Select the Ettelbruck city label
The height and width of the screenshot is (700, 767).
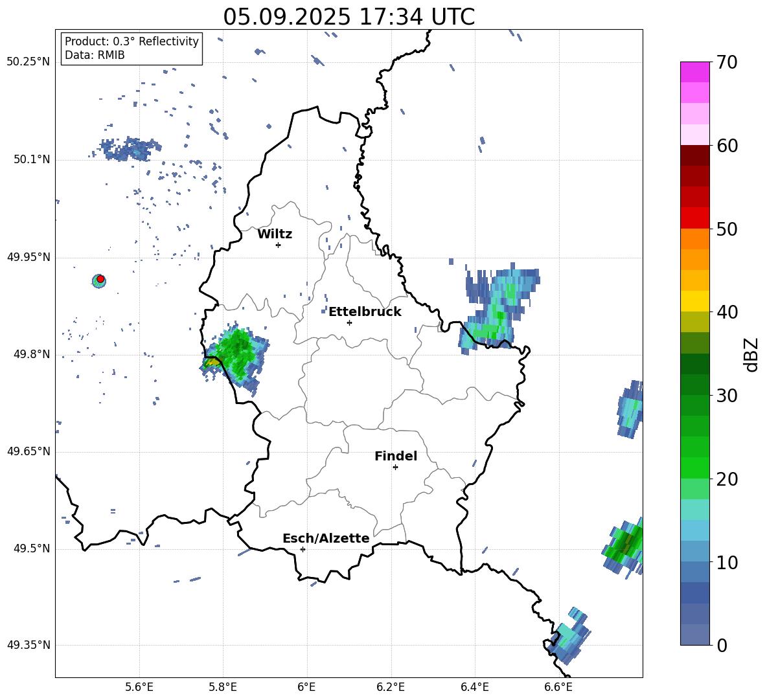[x=365, y=312]
